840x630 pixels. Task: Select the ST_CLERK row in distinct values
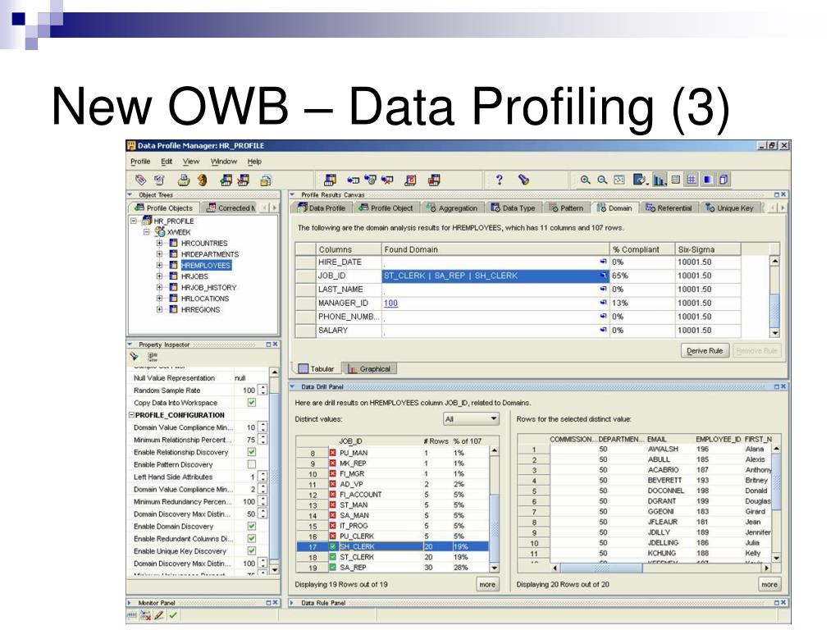(x=393, y=557)
